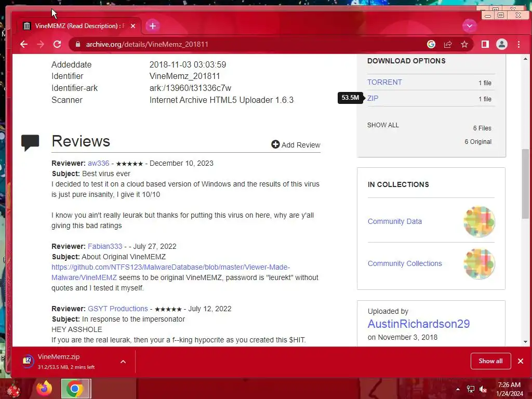
Task: Click the scrollbar up arrow
Action: point(525,59)
